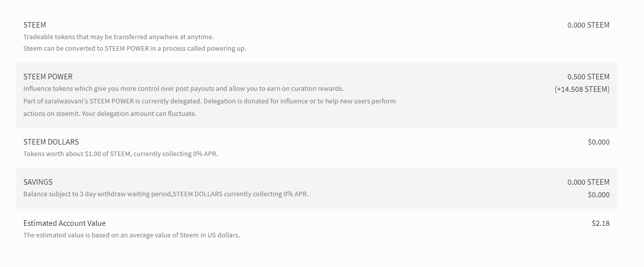Screen dimensions: 644x267
Task: Open the 0.000 STEEM balance dropdown
Action: tap(588, 25)
